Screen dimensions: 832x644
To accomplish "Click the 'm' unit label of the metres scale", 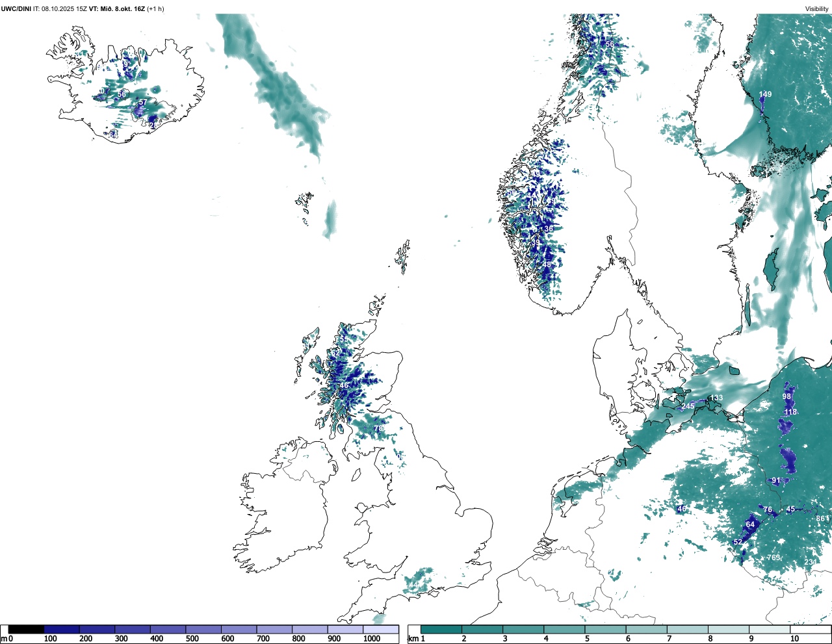I will tap(4, 639).
